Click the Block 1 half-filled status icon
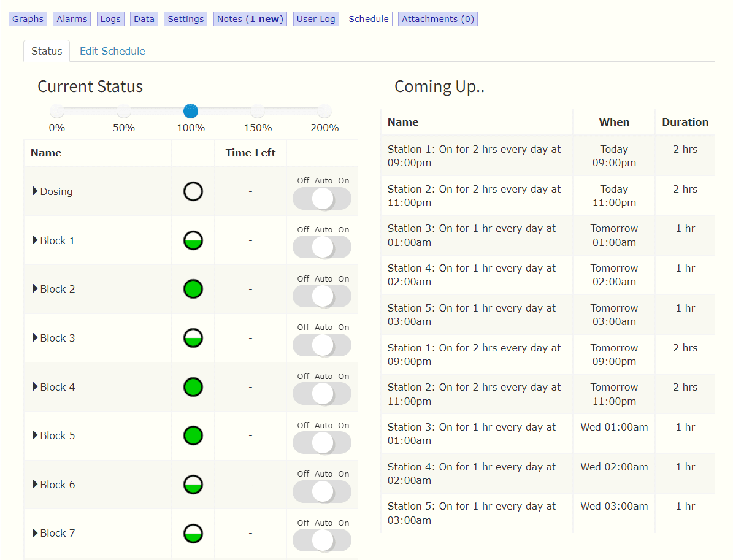Image resolution: width=733 pixels, height=560 pixels. (193, 240)
